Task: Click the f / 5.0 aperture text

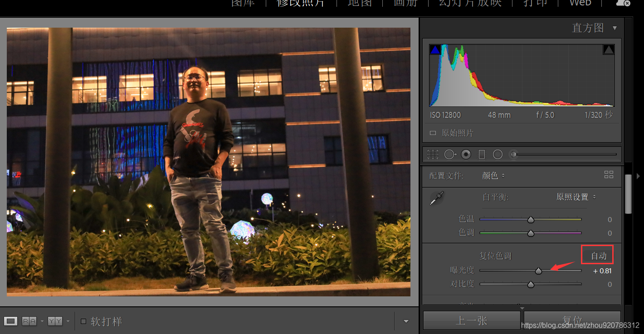Action: pyautogui.click(x=546, y=115)
